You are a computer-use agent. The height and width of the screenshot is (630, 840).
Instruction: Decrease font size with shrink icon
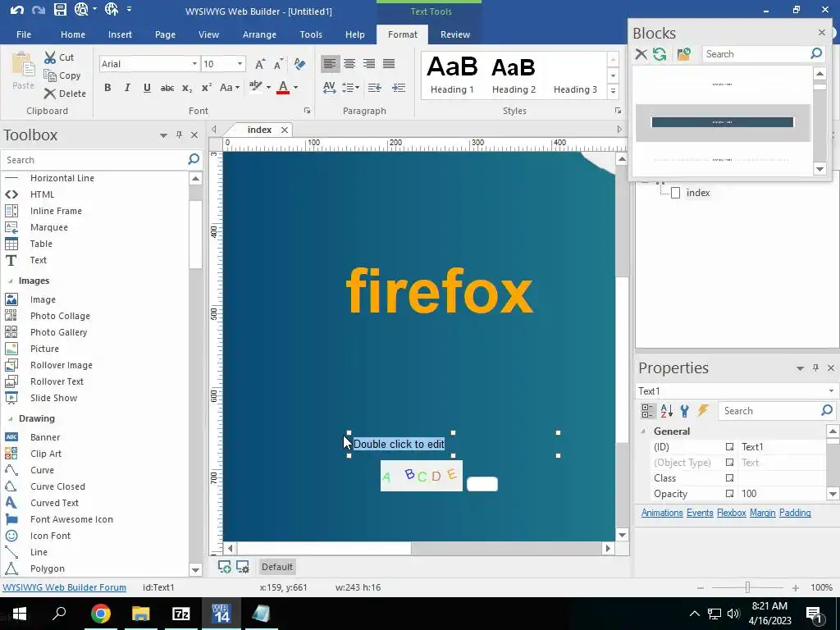(279, 64)
